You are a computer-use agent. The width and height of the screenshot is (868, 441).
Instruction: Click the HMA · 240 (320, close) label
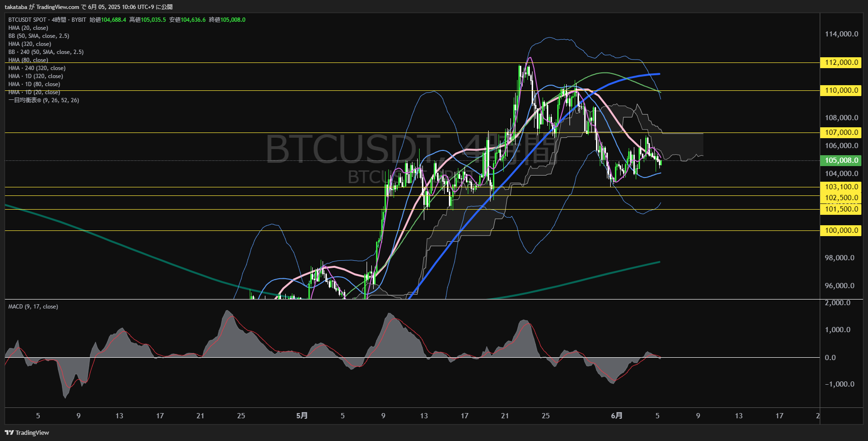pyautogui.click(x=37, y=68)
